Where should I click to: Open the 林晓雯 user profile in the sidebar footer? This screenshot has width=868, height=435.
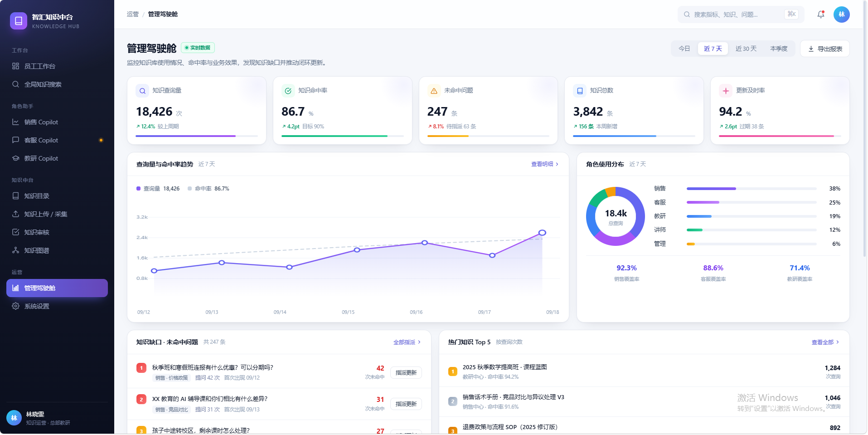pos(57,418)
